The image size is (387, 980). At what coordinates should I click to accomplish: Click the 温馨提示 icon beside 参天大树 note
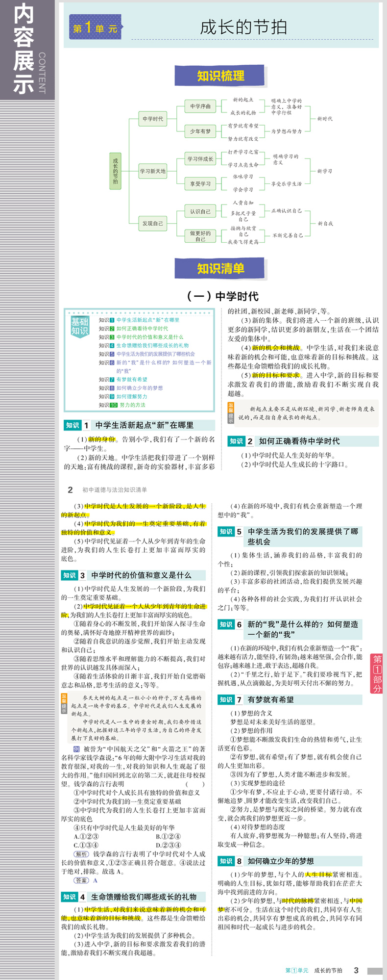point(64,704)
